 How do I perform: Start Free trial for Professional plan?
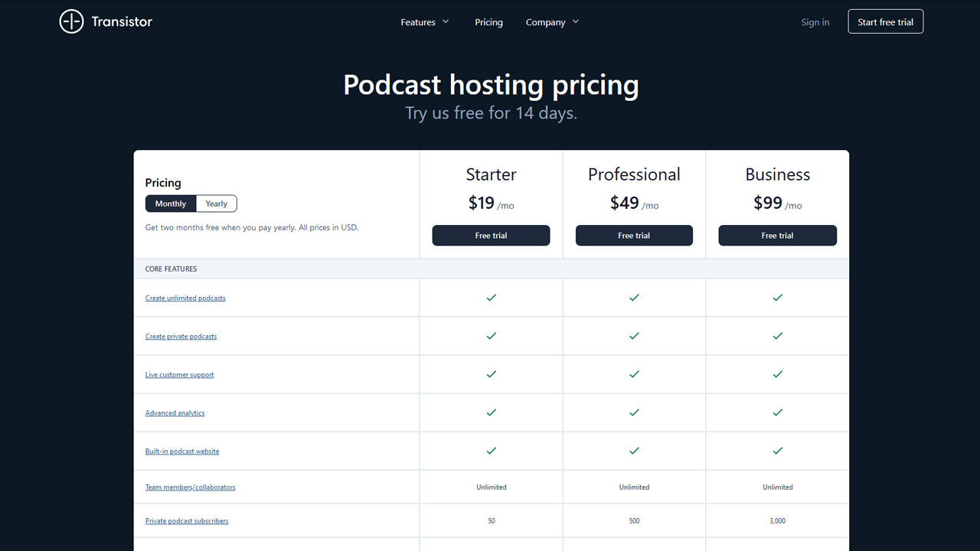click(634, 236)
